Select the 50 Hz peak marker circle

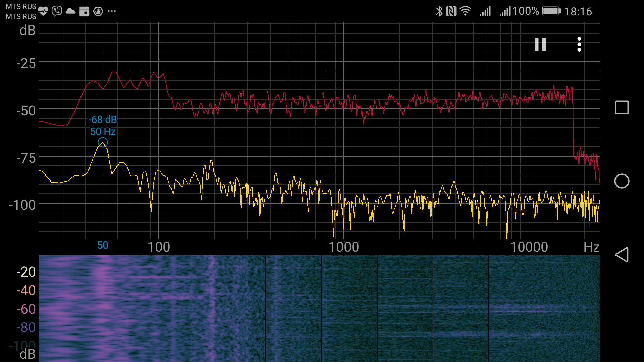tap(103, 142)
